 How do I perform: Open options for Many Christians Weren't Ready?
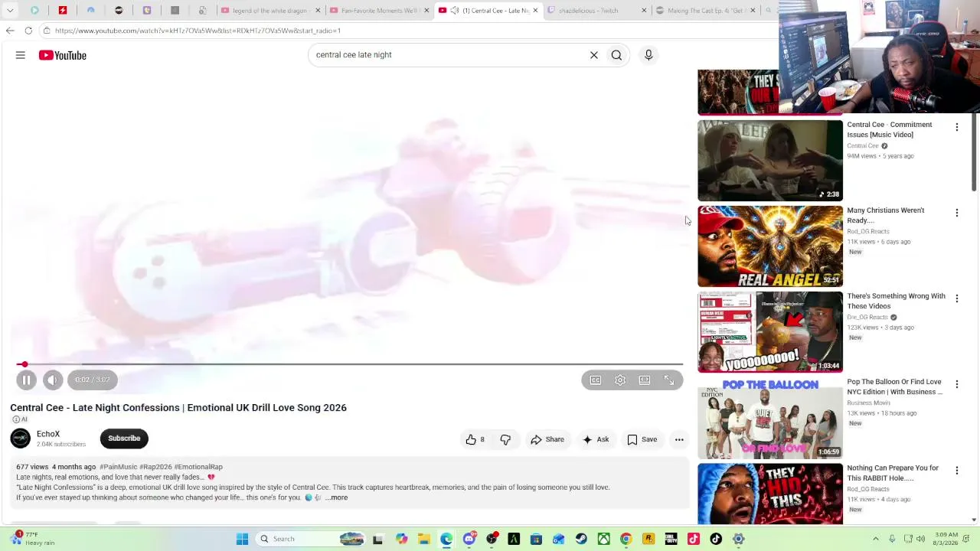(x=956, y=213)
